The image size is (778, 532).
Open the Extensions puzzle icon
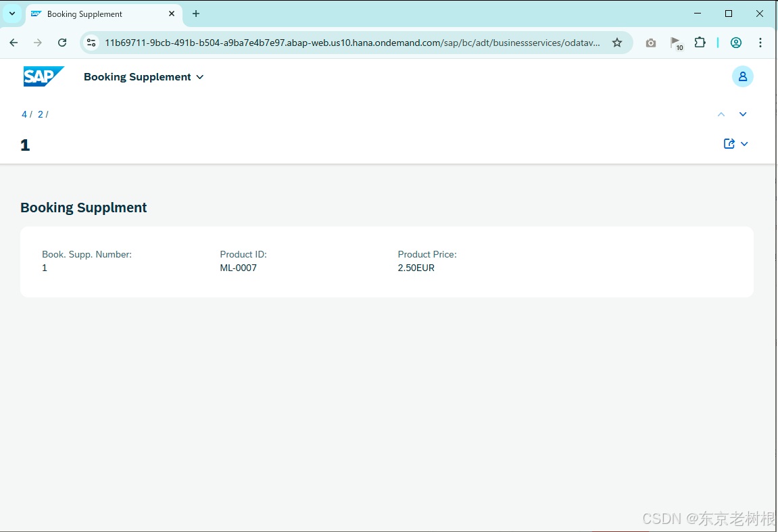point(700,43)
